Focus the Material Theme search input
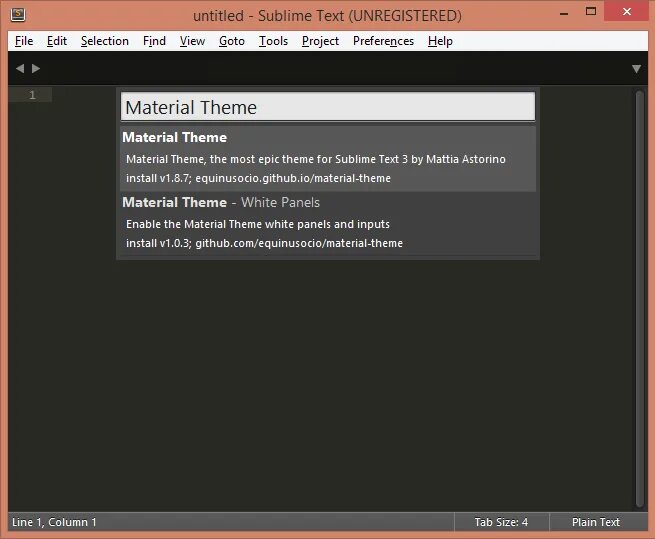 328,107
